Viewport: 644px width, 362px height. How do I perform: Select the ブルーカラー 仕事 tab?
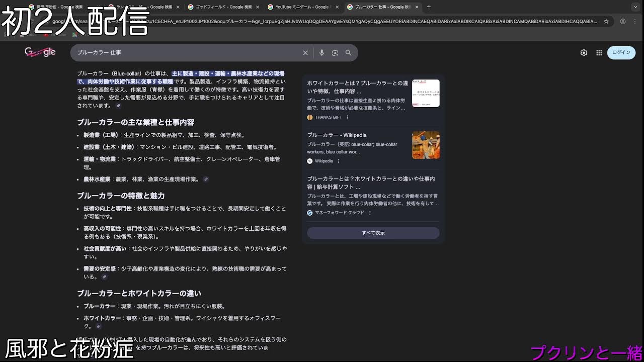tap(383, 7)
